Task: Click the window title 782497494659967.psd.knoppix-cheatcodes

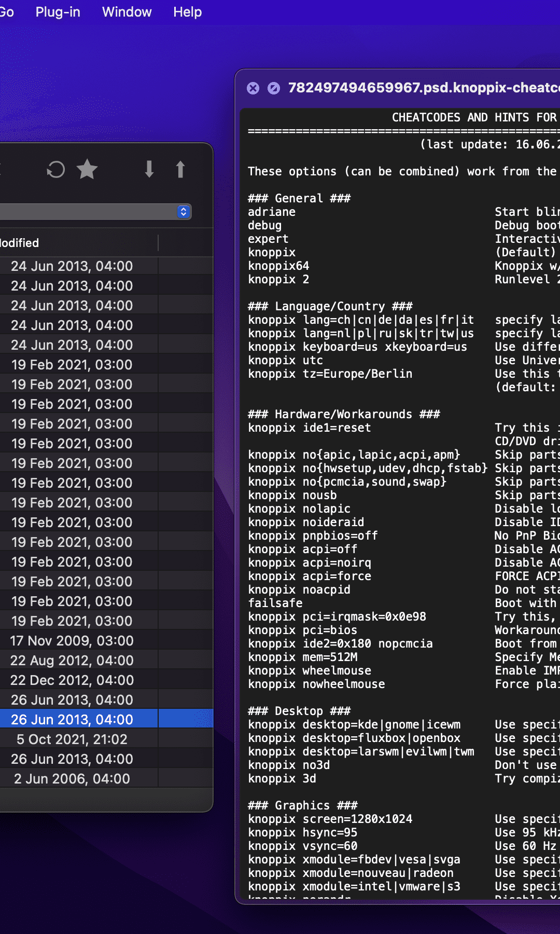Action: [424, 88]
